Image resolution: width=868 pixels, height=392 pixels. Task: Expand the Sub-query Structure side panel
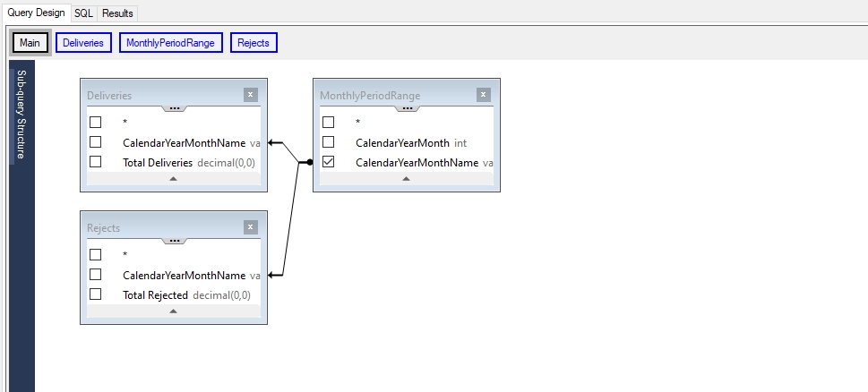click(22, 112)
